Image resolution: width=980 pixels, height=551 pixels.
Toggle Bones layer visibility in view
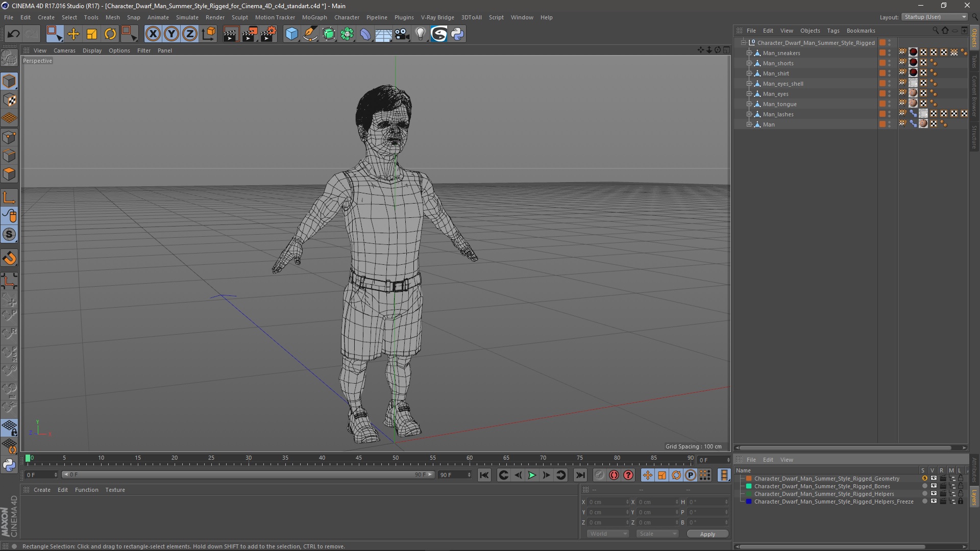point(934,486)
